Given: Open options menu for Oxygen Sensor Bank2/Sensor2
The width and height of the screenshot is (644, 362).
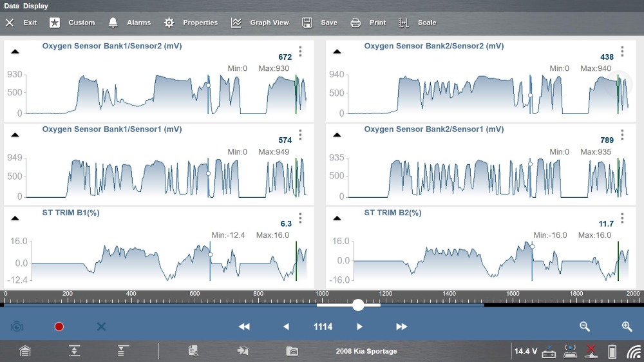Looking at the screenshot, I should pos(622,52).
